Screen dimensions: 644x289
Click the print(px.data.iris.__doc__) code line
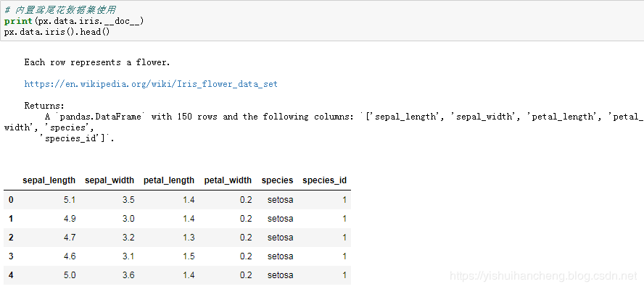click(74, 21)
